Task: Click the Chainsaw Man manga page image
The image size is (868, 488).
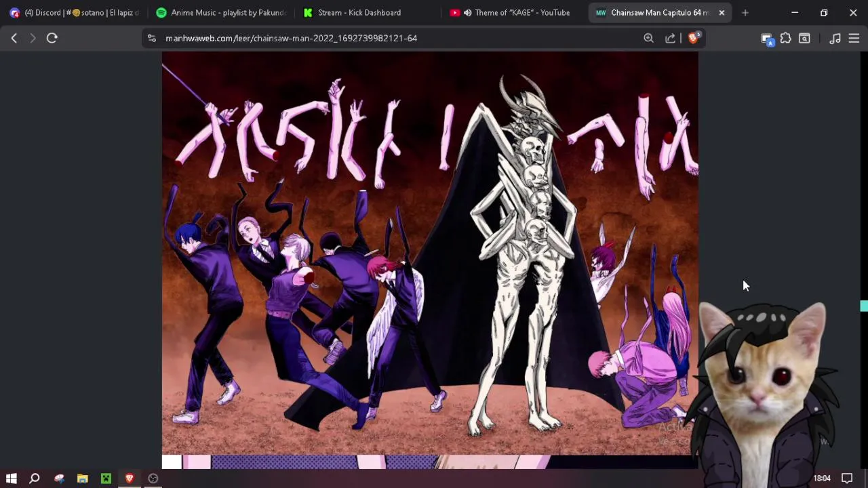Action: [430, 253]
